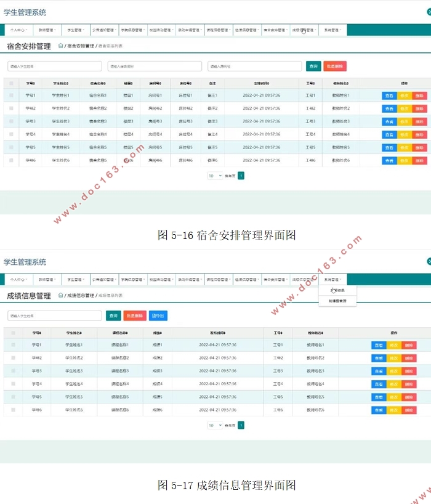Click 学生管理系统 title above 宿舍安排管理 page
431x504 pixels.
pyautogui.click(x=25, y=12)
